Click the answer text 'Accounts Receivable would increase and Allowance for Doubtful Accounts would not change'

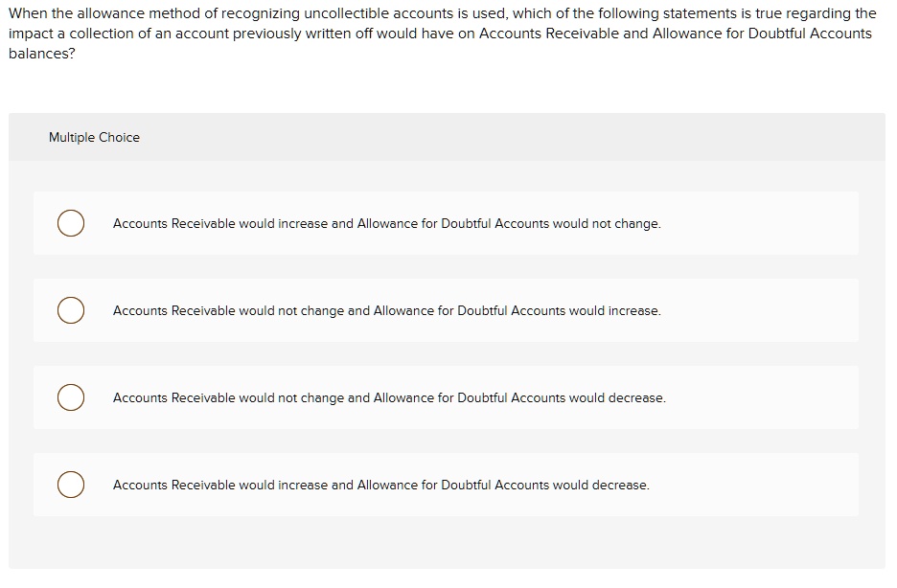click(386, 223)
